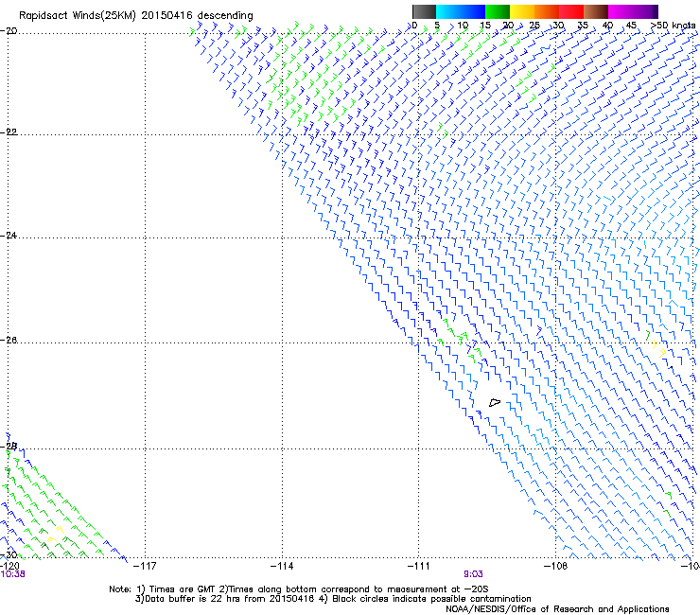This screenshot has width=700, height=615.
Task: Select the '-114' longitude axis label
Action: [x=282, y=567]
